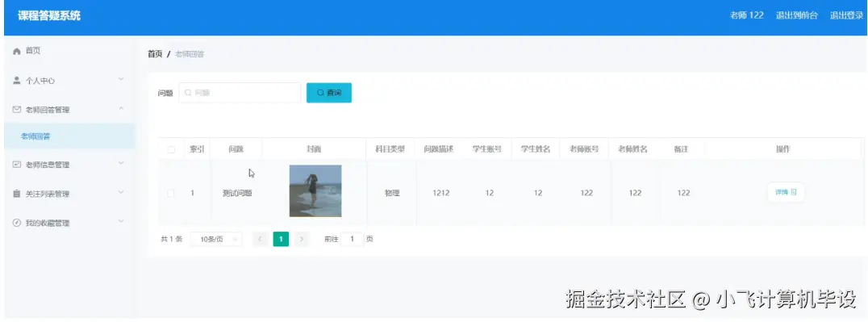868x322 pixels.
Task: Click the 查询 search button
Action: pyautogui.click(x=329, y=93)
